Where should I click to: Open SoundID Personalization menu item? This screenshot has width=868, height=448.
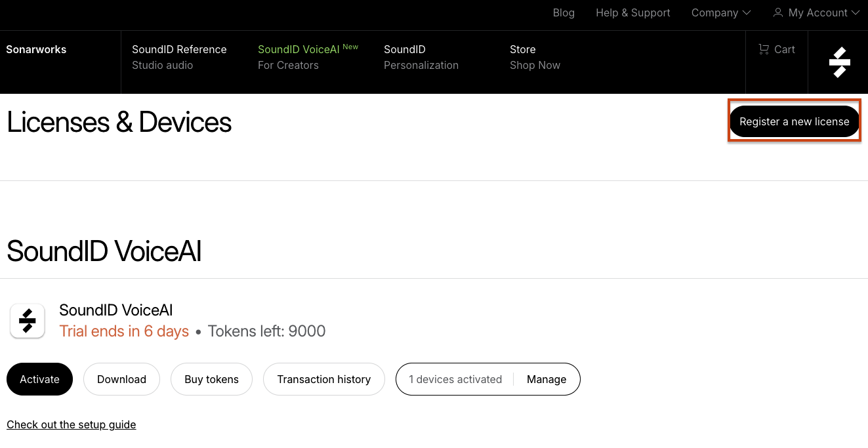coord(421,57)
